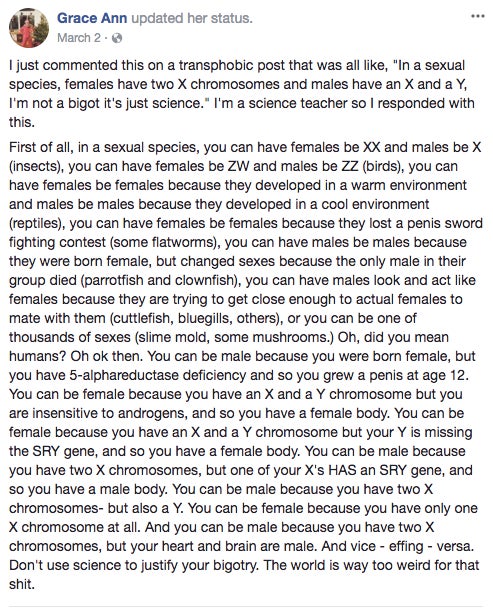Open the post options three-dot menu
This screenshot has width=493, height=611.
478,16
